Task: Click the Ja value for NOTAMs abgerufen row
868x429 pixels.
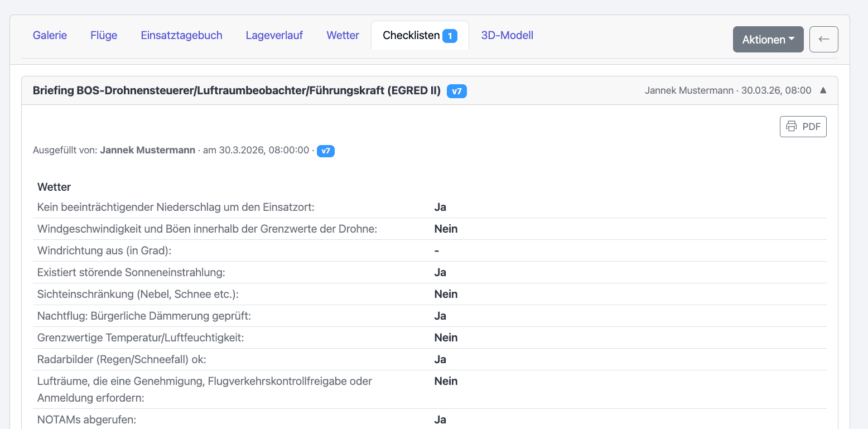Action: tap(440, 420)
